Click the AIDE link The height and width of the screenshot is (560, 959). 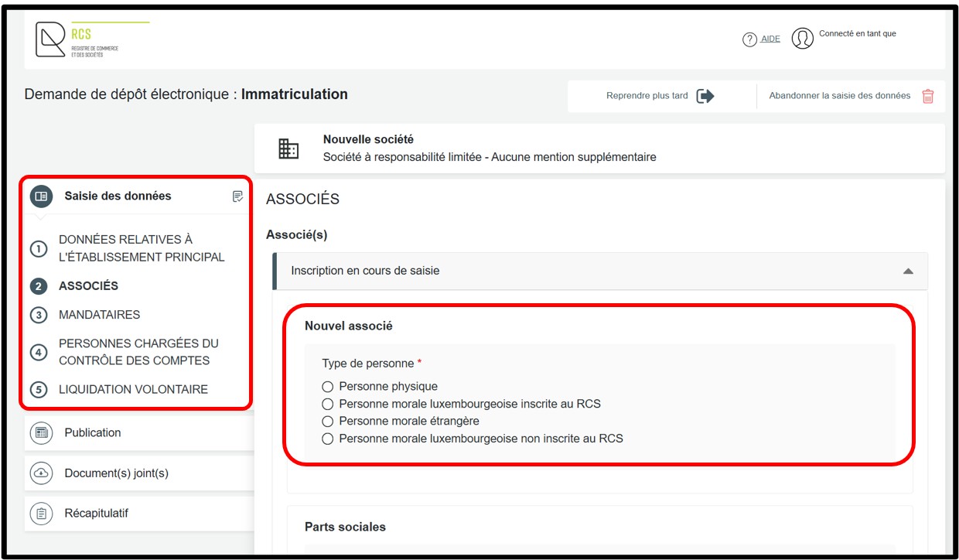coord(770,39)
